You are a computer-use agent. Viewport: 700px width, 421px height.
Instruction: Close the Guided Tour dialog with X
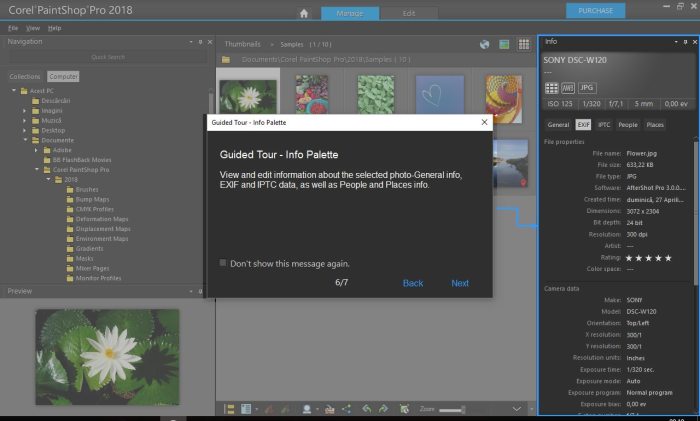484,122
